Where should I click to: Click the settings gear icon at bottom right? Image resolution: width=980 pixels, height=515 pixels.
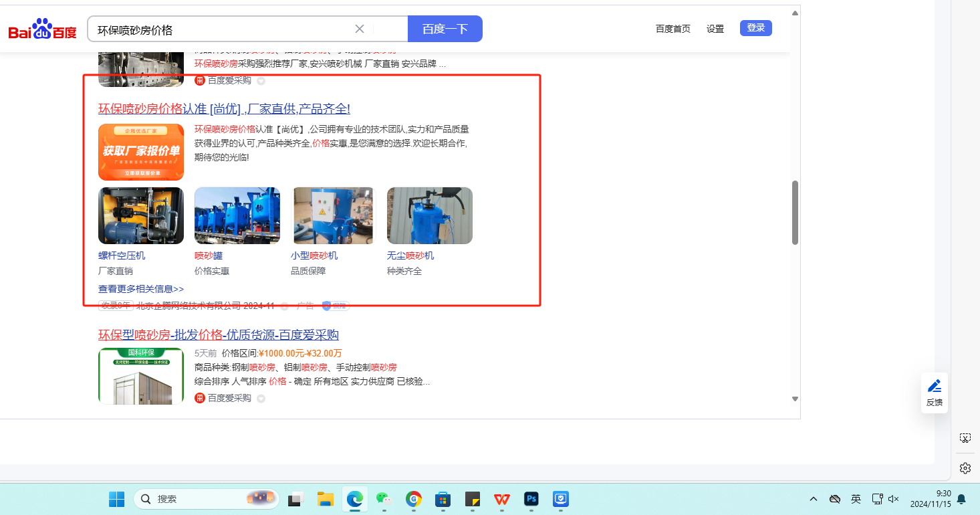(x=965, y=468)
